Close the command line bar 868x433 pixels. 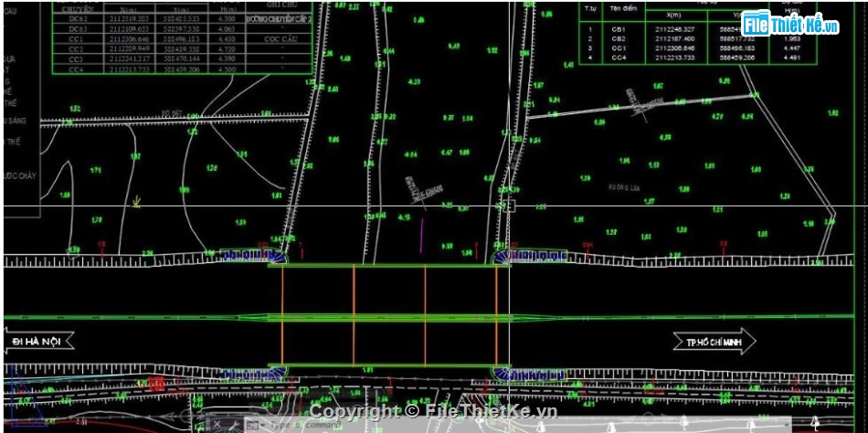pyautogui.click(x=217, y=425)
